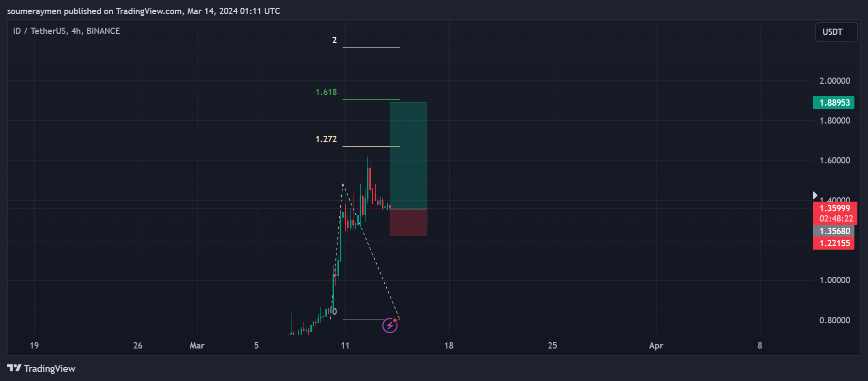Image resolution: width=868 pixels, height=381 pixels.
Task: Click the USDT currency button
Action: (836, 32)
